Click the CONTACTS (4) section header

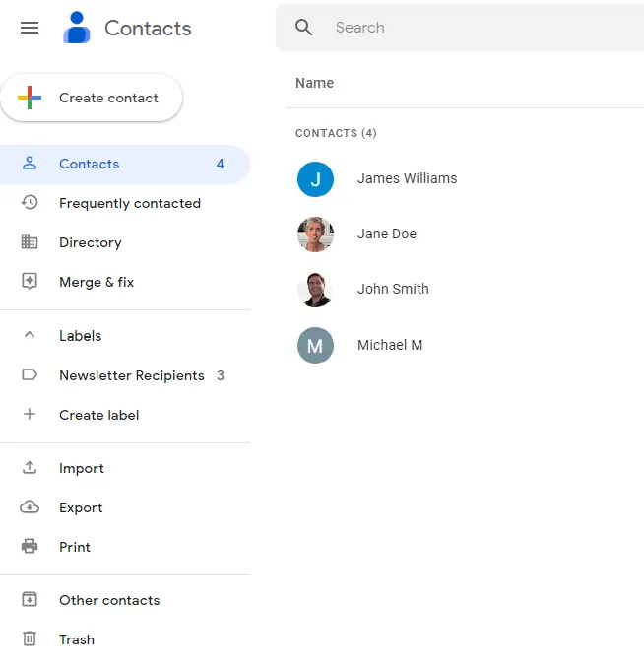[x=336, y=133]
